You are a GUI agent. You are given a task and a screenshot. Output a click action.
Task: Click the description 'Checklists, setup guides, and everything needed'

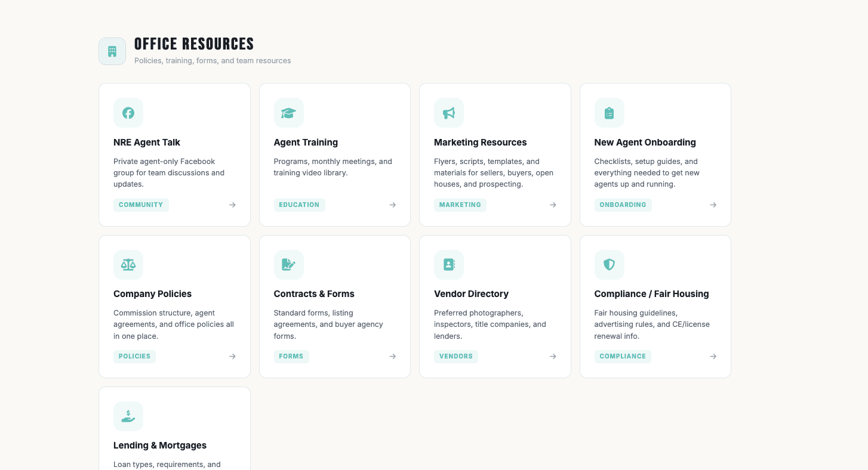click(647, 173)
